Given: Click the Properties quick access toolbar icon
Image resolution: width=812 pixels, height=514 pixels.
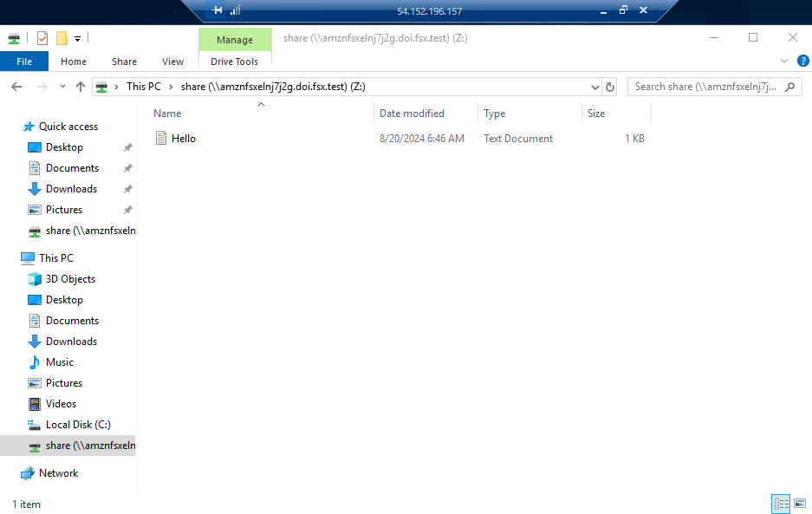Looking at the screenshot, I should tap(42, 38).
